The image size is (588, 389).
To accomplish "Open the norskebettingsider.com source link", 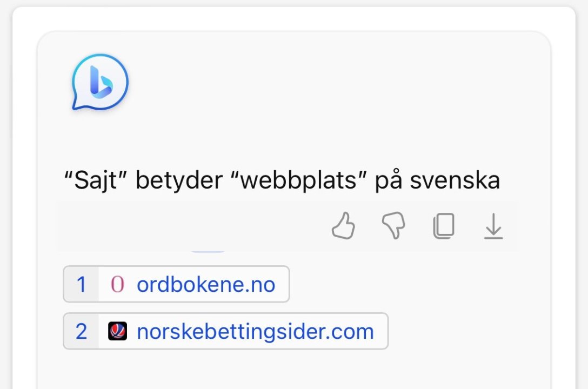I will (x=255, y=331).
